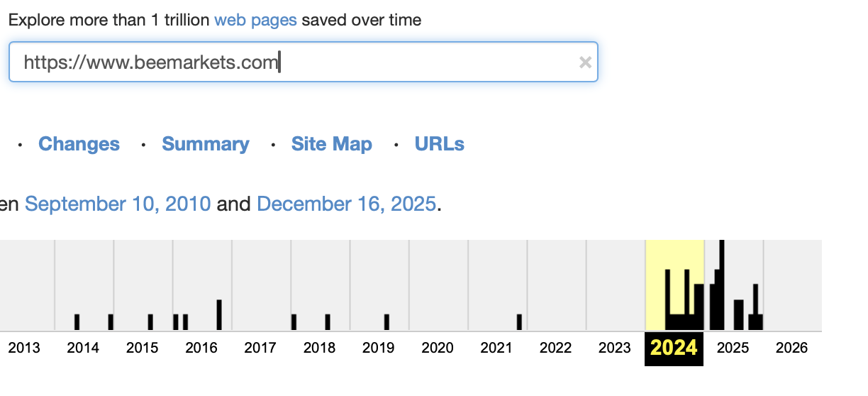Select year 2014 on the timeline
The image size is (868, 396).
click(83, 348)
